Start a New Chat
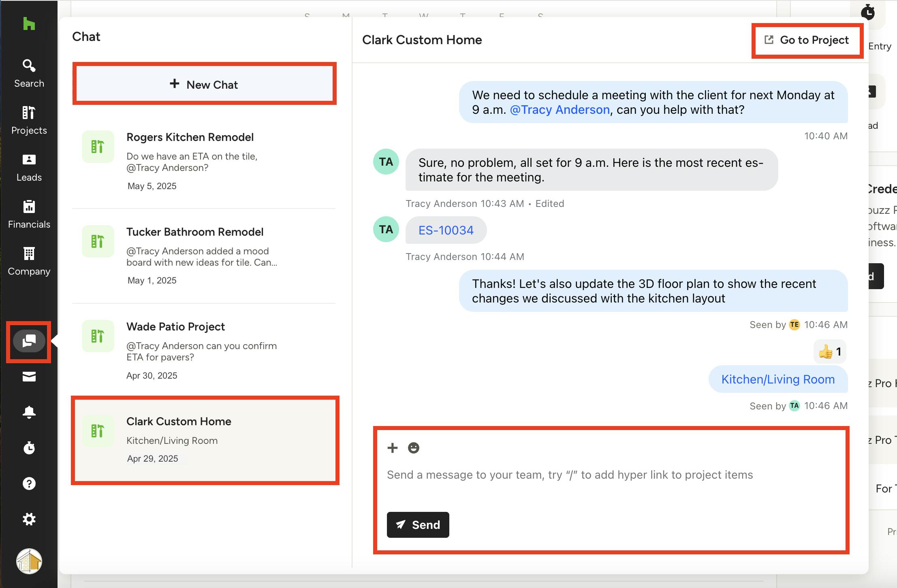The width and height of the screenshot is (897, 588). point(204,84)
